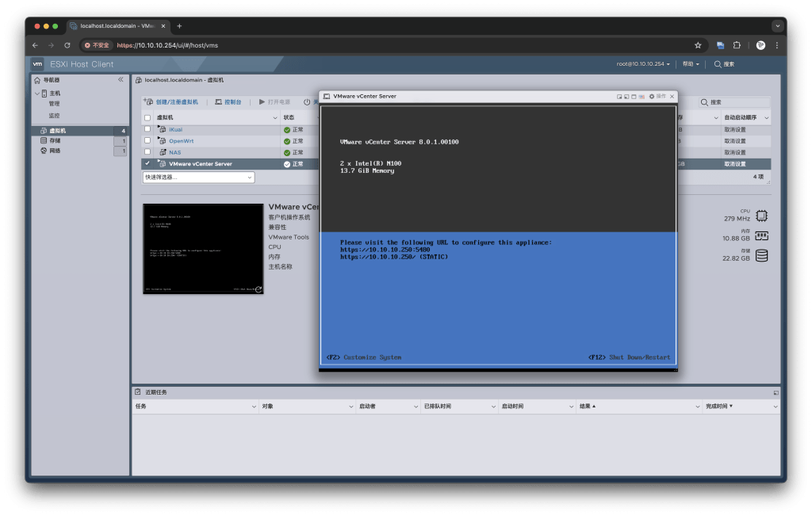Select Manage under Host in the navigator
The height and width of the screenshot is (516, 812).
(x=55, y=104)
